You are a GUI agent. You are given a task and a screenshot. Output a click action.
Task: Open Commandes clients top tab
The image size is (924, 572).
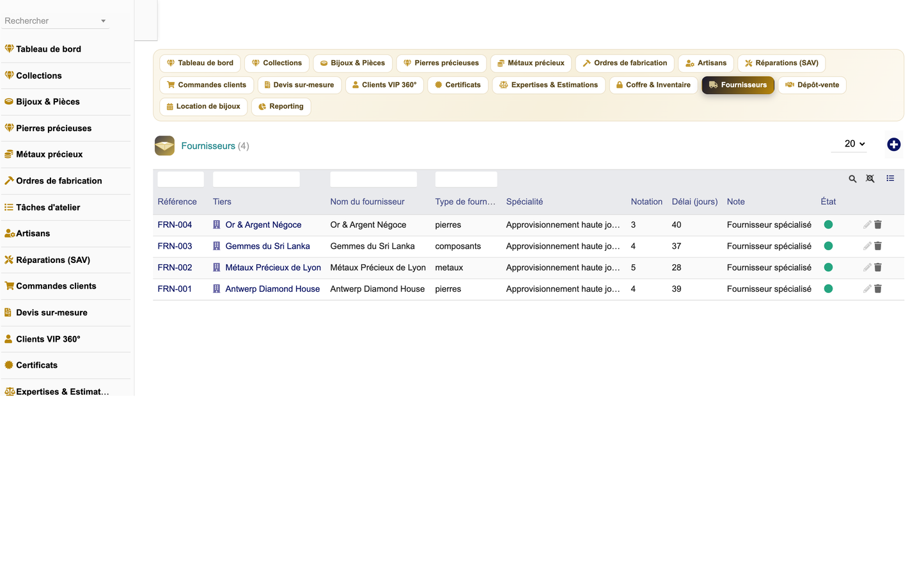tap(207, 85)
